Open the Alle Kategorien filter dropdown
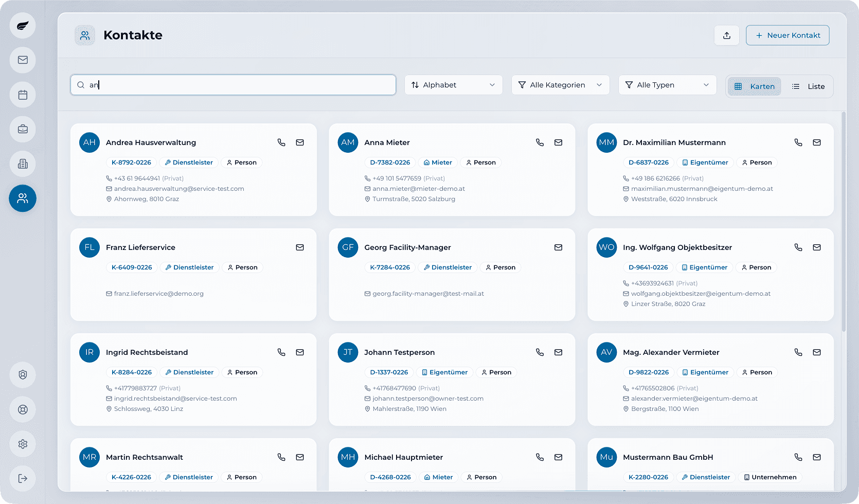This screenshot has height=504, width=859. (560, 85)
